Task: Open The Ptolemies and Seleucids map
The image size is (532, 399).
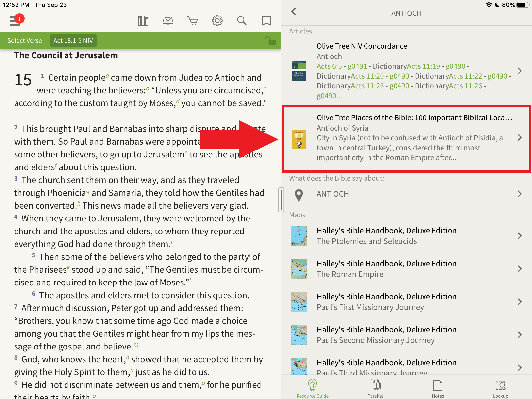Action: [x=406, y=236]
